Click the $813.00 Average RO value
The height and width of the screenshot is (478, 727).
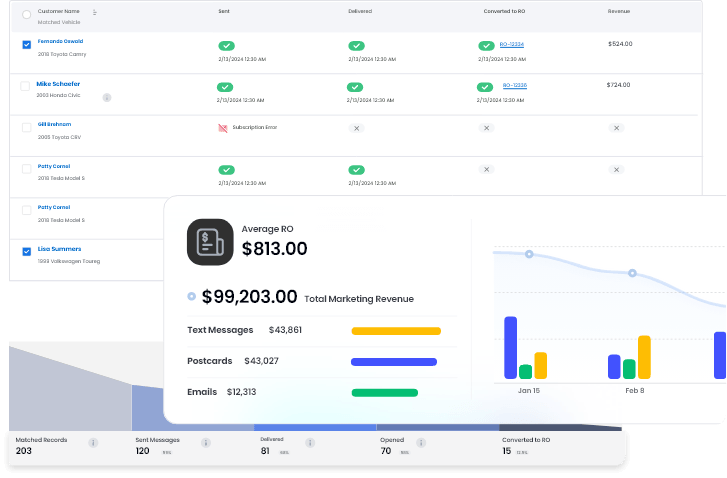coord(274,249)
